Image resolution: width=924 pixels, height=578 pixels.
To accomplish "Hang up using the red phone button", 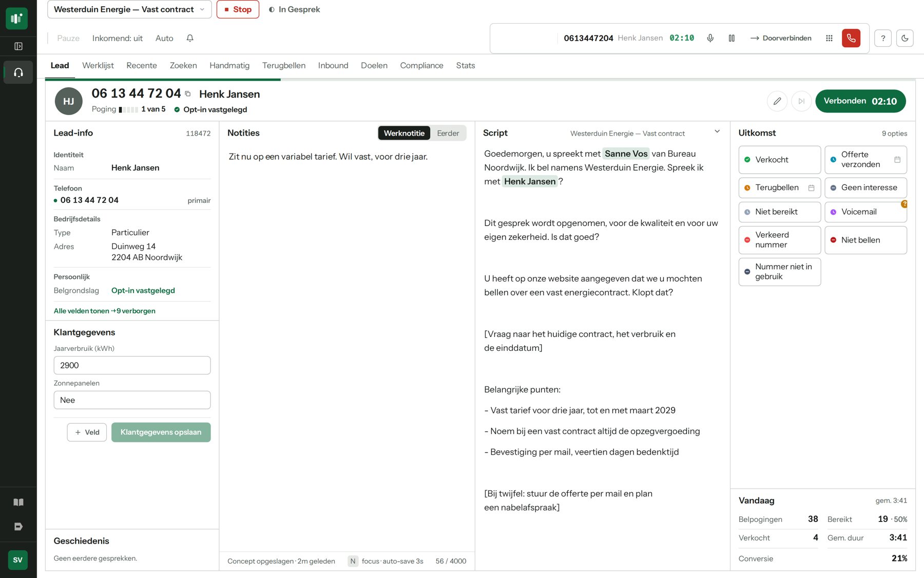I will pos(851,38).
